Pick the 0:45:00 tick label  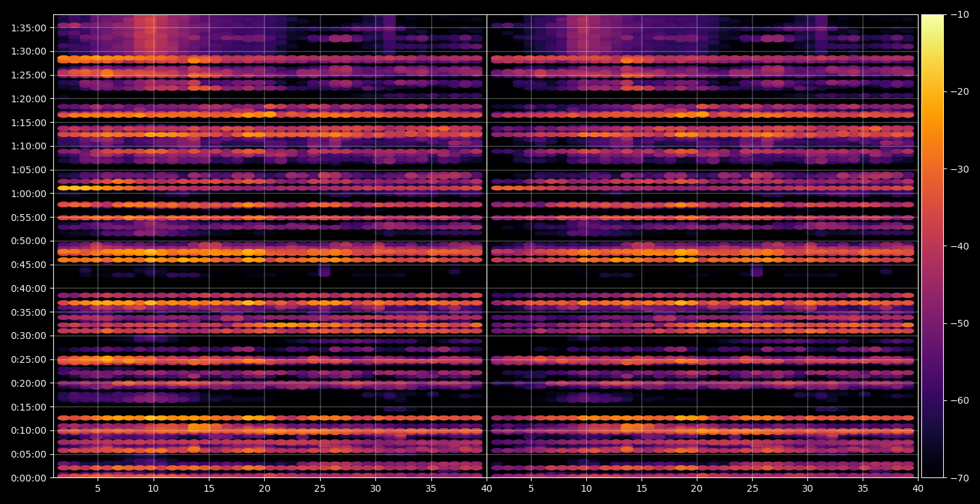(x=29, y=265)
